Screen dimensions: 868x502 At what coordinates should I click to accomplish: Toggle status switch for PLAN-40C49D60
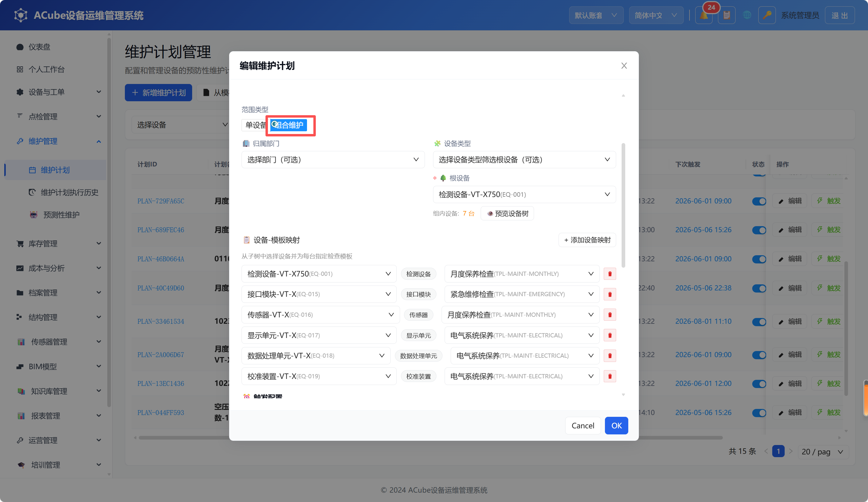tap(759, 288)
